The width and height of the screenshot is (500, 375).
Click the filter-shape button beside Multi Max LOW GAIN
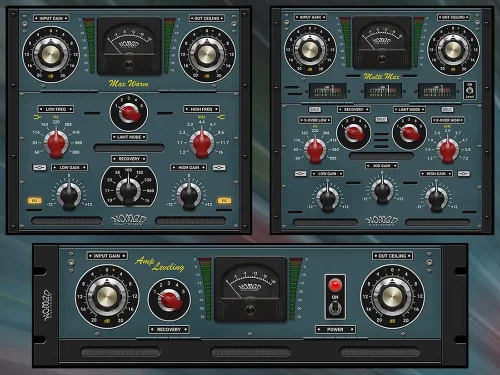301,174
